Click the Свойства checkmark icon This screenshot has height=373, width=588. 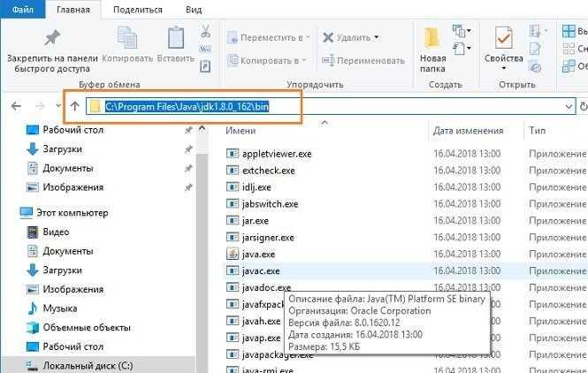click(x=503, y=37)
